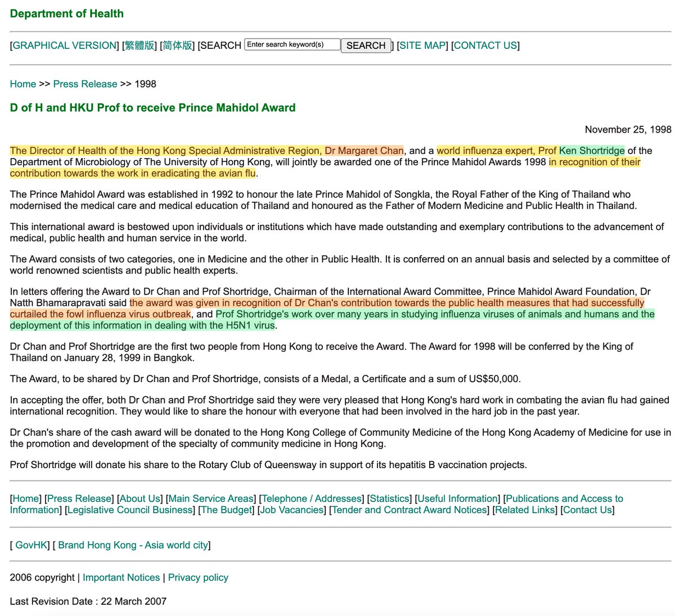Open the Job Vacancies link
675x616 pixels.
[292, 510]
